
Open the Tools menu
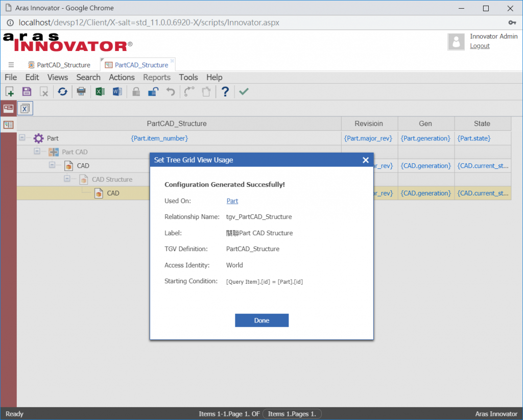[x=188, y=78]
